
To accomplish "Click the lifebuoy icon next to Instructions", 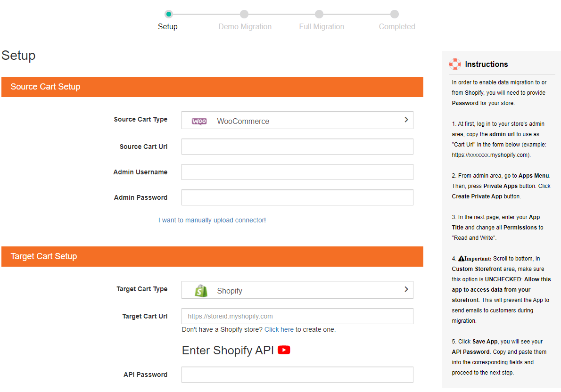I will pyautogui.click(x=455, y=64).
